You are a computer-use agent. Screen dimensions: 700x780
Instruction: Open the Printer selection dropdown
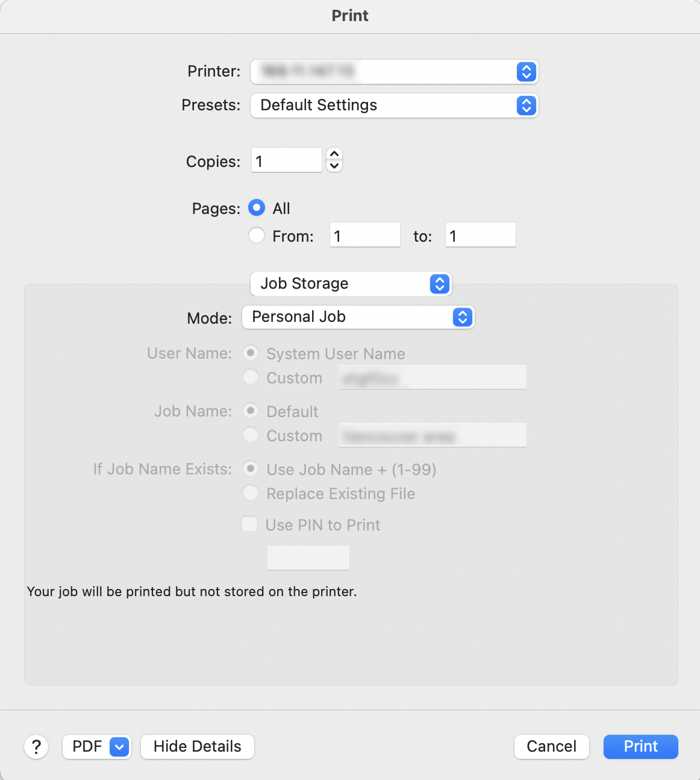pyautogui.click(x=394, y=72)
